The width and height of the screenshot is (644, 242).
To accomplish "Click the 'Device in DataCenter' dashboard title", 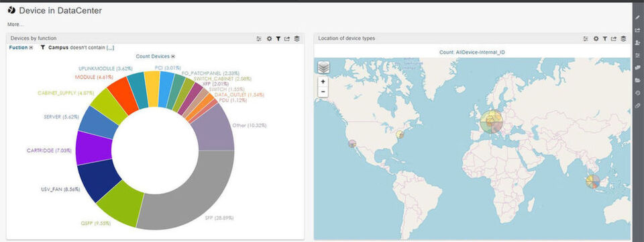I will click(x=60, y=11).
